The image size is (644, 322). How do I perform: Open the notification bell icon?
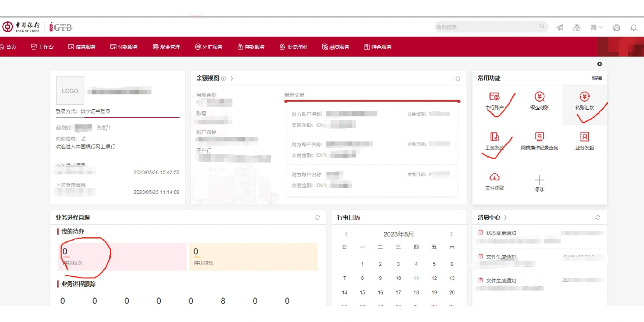click(634, 28)
